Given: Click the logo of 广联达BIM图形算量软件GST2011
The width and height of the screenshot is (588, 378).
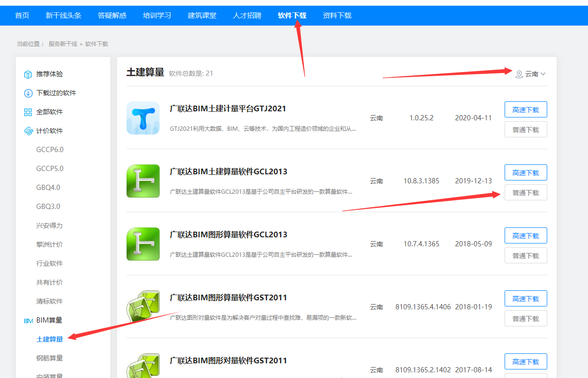Looking at the screenshot, I should click(x=143, y=307).
